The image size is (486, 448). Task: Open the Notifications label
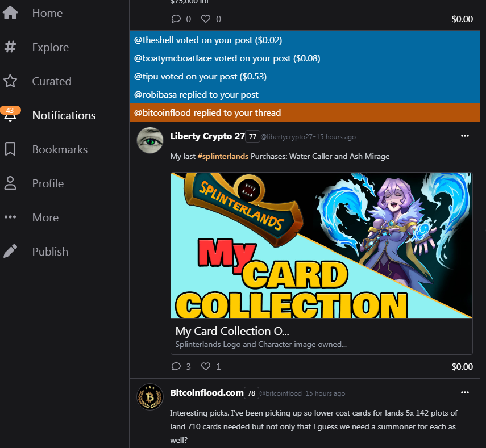(x=64, y=115)
